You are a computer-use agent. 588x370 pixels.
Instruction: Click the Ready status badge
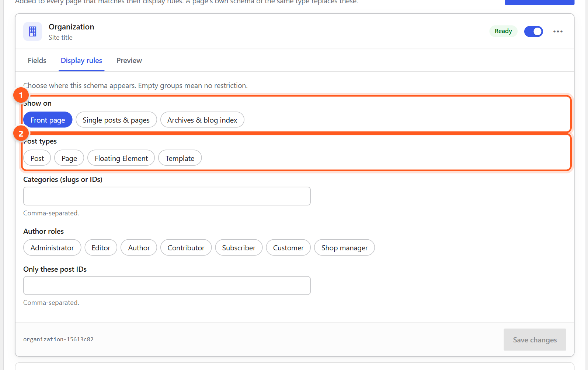pyautogui.click(x=503, y=31)
